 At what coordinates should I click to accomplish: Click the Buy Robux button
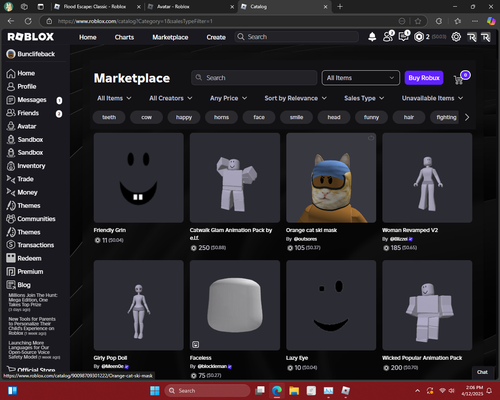pos(424,78)
